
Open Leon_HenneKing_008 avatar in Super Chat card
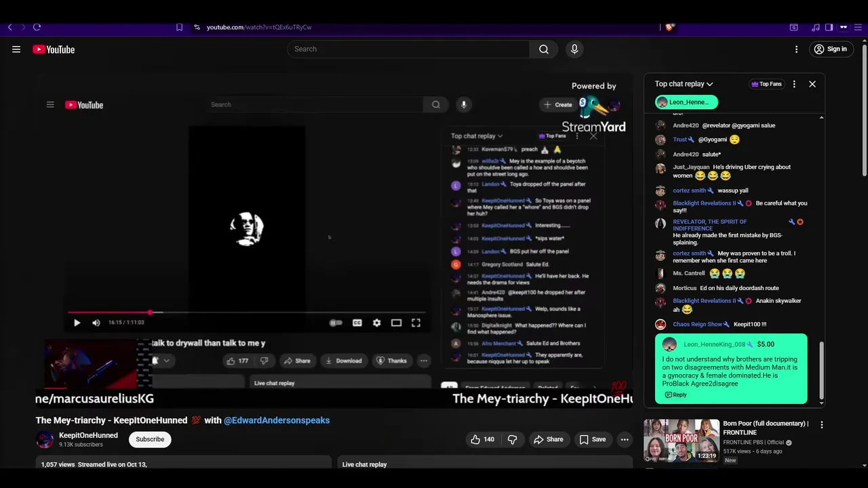(x=669, y=344)
